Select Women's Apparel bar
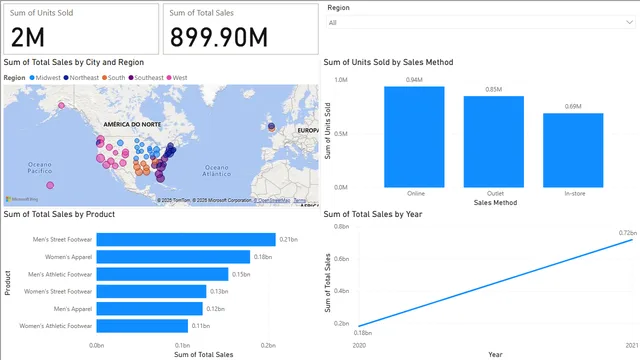Screen dimensions: 640x360 [173, 257]
